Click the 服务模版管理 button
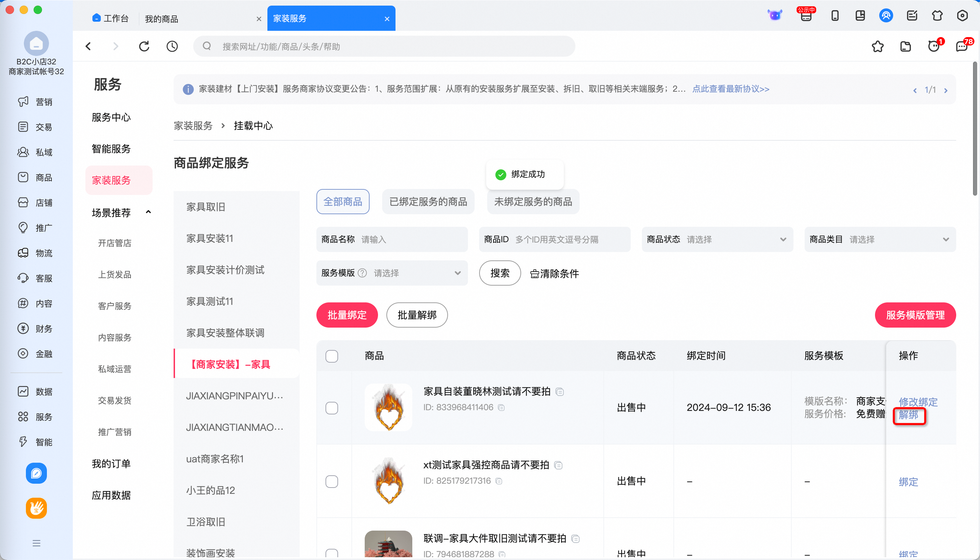 coord(915,315)
